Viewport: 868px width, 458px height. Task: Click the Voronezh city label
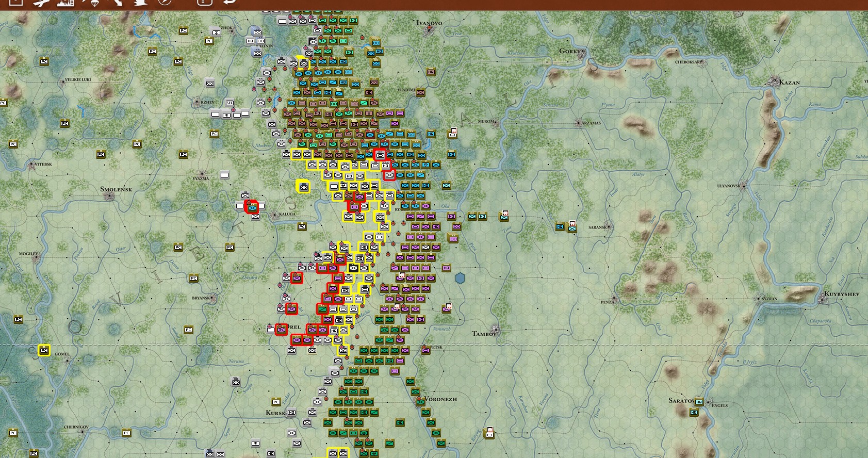click(440, 399)
